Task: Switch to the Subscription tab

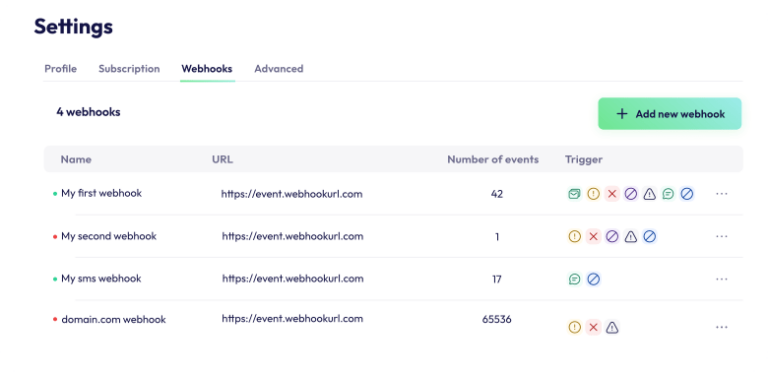Action: click(x=129, y=69)
